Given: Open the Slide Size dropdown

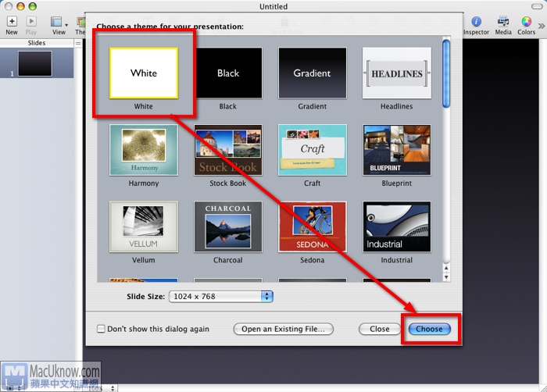Looking at the screenshot, I should 221,297.
